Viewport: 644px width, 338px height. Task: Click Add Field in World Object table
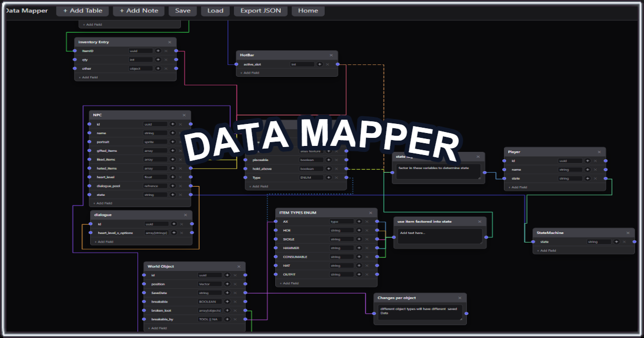[x=157, y=328]
